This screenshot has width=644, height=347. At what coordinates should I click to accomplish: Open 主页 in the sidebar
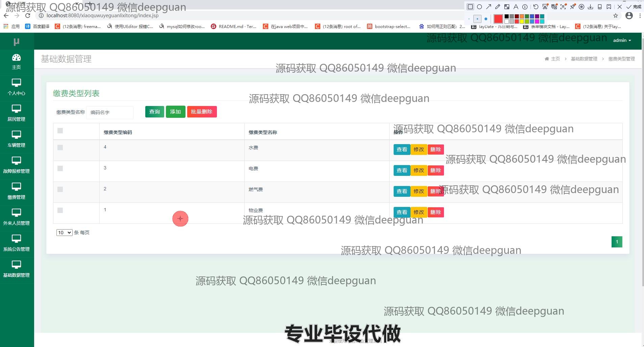click(x=16, y=62)
